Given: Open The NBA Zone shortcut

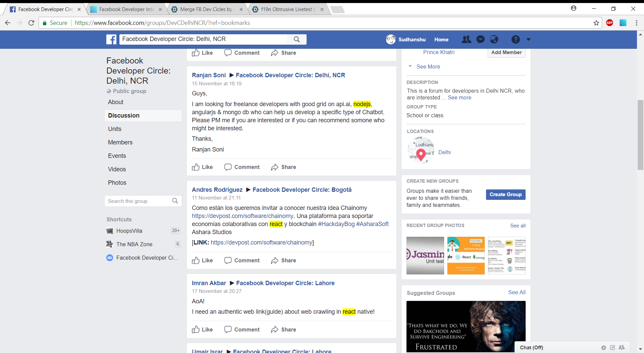Looking at the screenshot, I should point(134,244).
